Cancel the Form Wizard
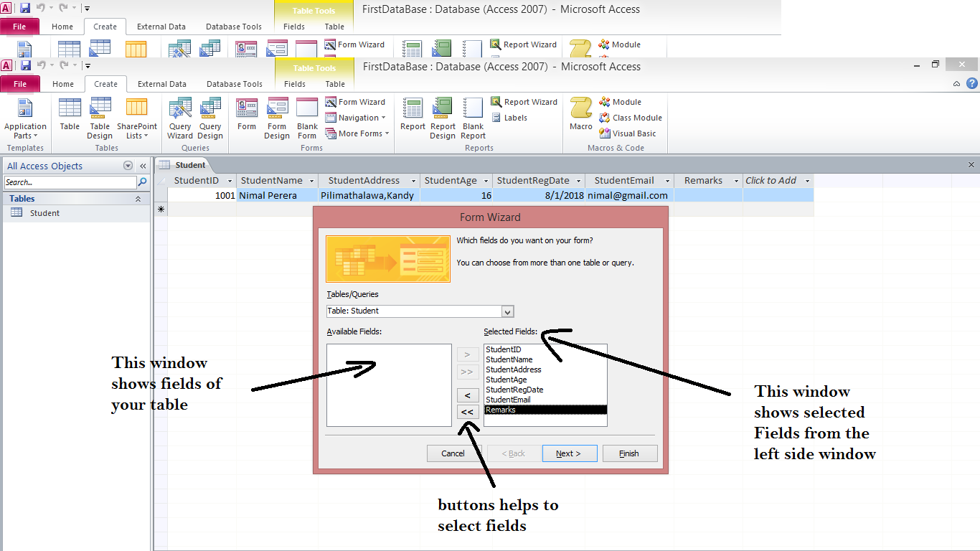This screenshot has height=551, width=980. click(x=453, y=453)
